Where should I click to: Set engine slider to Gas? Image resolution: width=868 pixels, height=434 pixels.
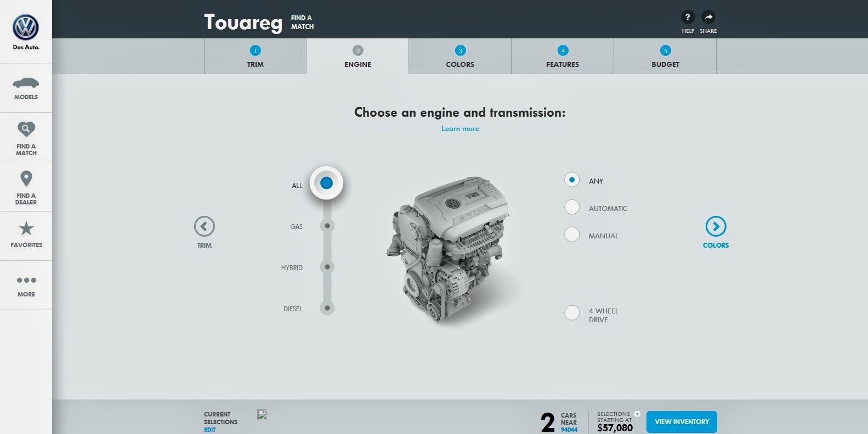tap(327, 226)
